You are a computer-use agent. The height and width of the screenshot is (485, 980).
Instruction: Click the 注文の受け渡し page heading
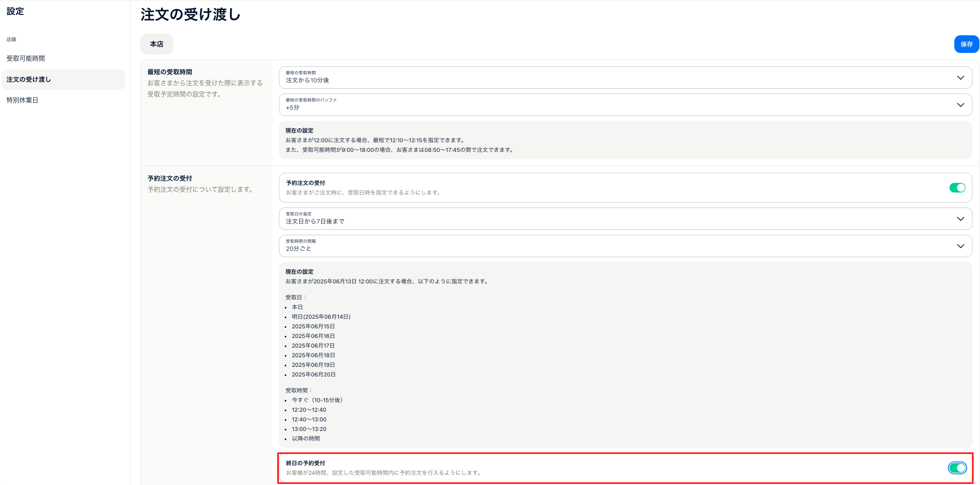coord(191,15)
